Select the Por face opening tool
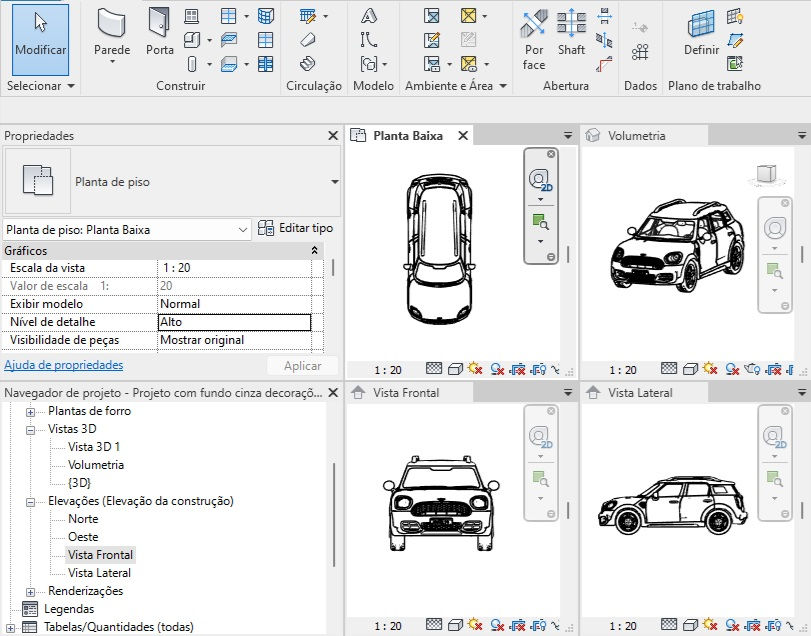Viewport: 811px width, 636px height. coord(534,39)
